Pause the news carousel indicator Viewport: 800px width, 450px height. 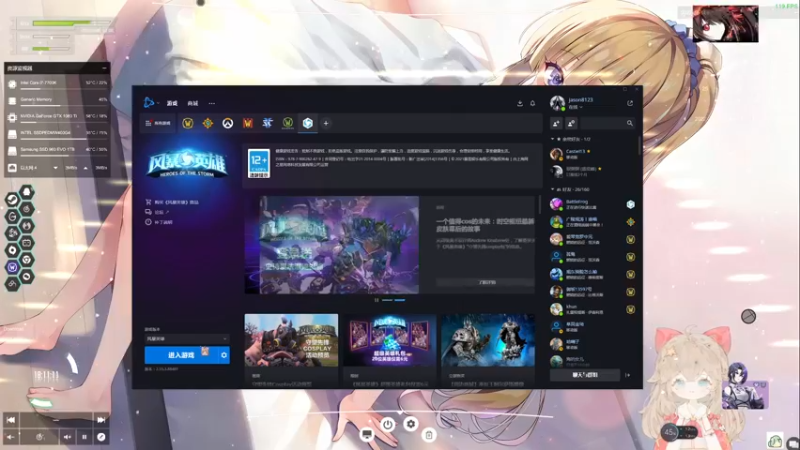(x=377, y=300)
